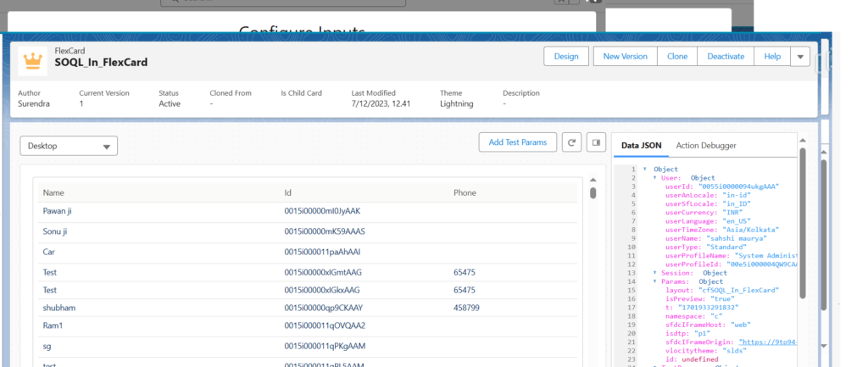Select the shubham row name
Viewport: 868px width, 367px height.
coord(58,307)
